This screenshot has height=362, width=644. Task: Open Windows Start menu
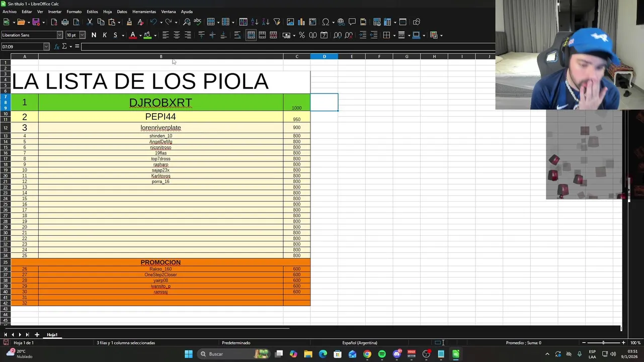click(x=188, y=354)
